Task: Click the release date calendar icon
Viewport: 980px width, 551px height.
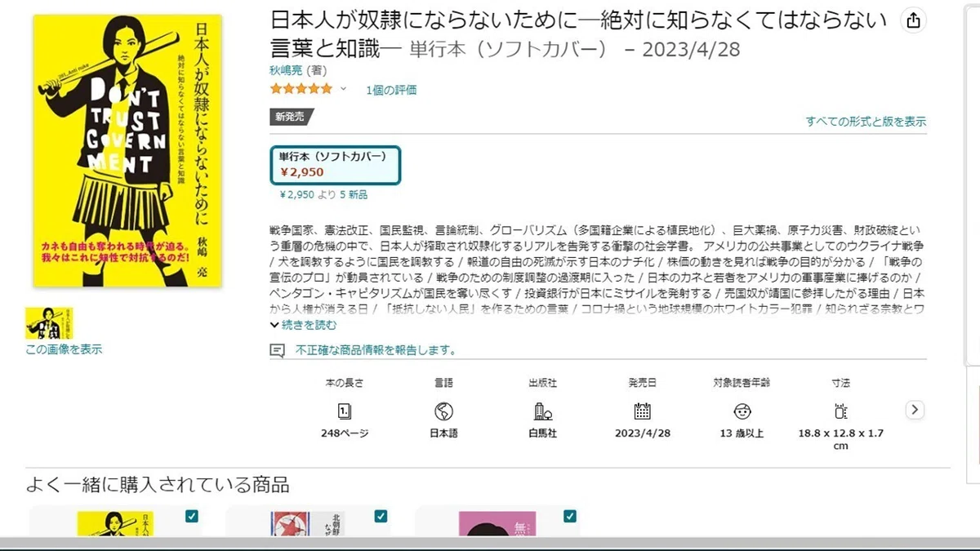Action: (643, 411)
